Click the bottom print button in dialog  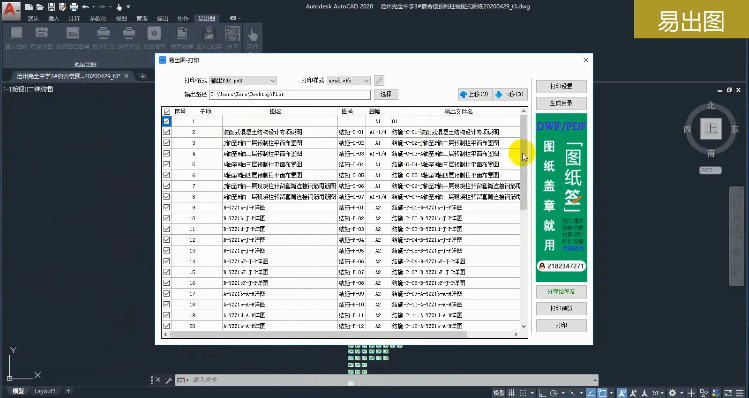pyautogui.click(x=561, y=326)
